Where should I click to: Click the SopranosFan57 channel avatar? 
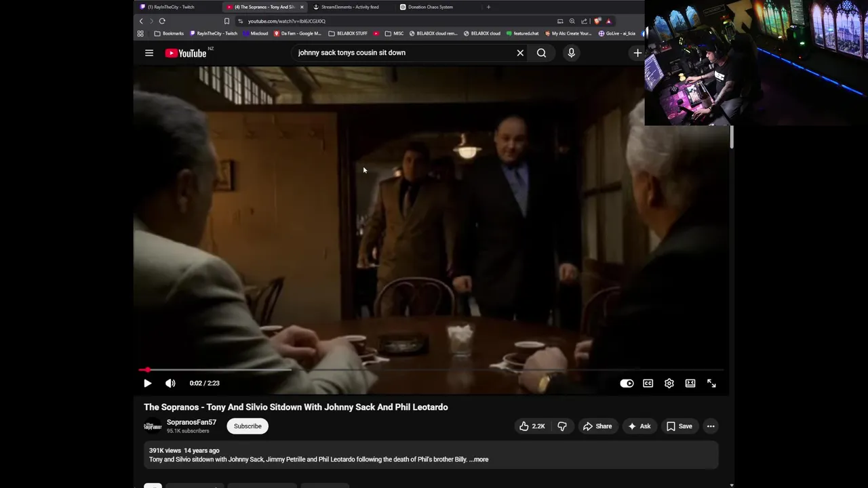coord(153,426)
